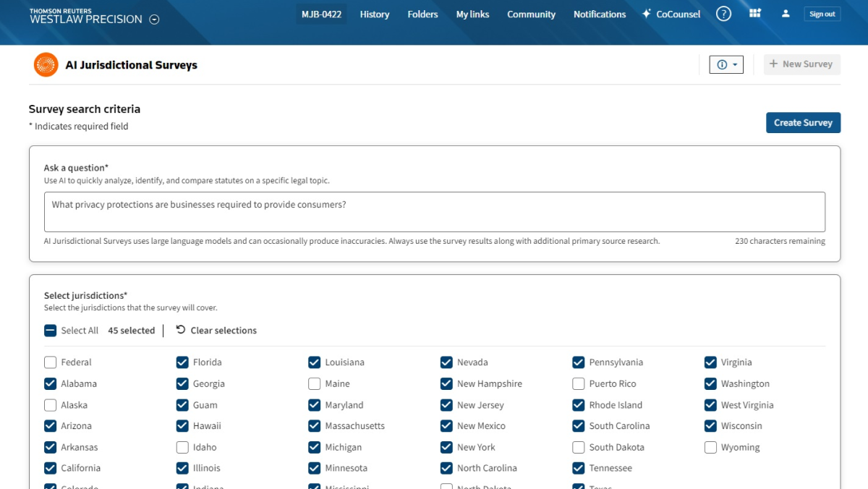868x489 pixels.
Task: Expand the Westlaw Precision product dropdown
Action: (x=154, y=20)
